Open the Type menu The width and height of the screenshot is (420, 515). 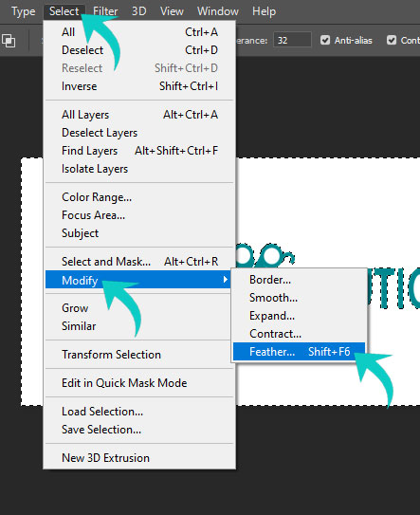point(23,11)
